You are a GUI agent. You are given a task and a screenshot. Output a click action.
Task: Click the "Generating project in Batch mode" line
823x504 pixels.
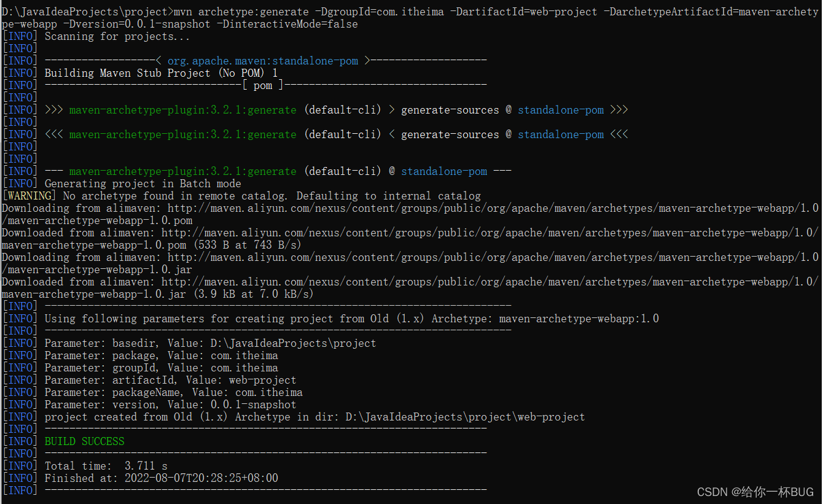122,184
